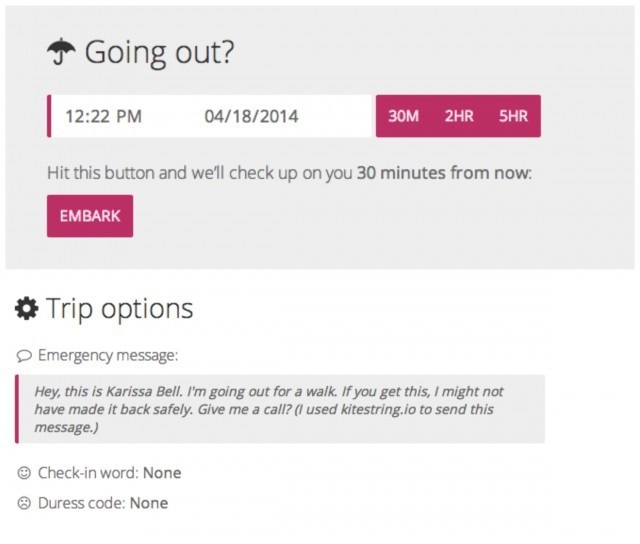This screenshot has height=544, width=640.
Task: Select the 30M quick duration button
Action: click(403, 116)
